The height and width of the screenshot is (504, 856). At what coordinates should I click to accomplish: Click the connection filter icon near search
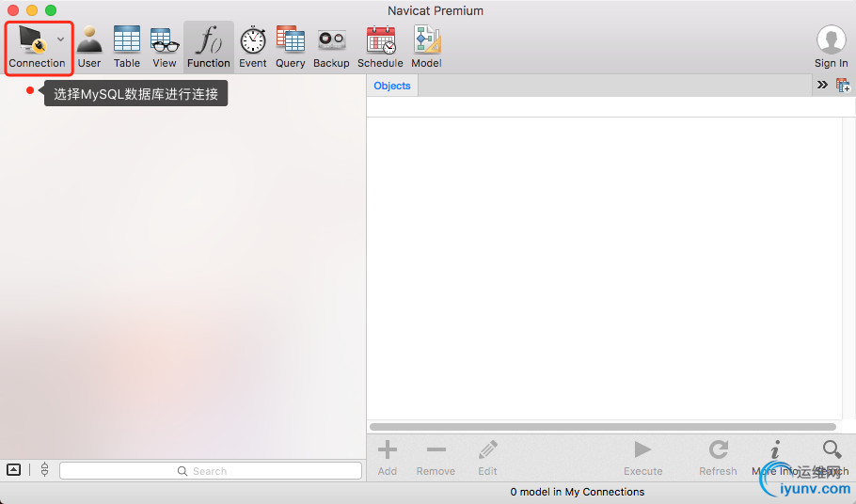(x=45, y=469)
